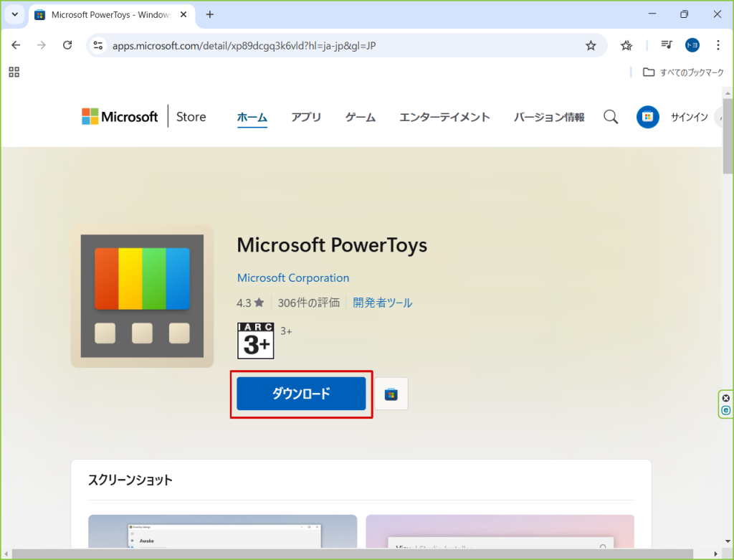
Task: Open the Chrome three-dot menu
Action: 718,45
